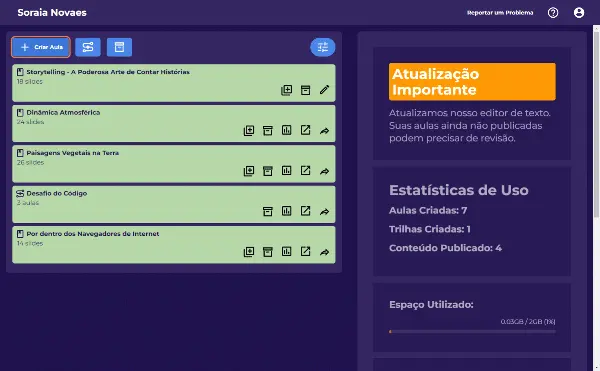The width and height of the screenshot is (600, 371).
Task: Click the Trilhas Criadas: 1 statistic
Action: pyautogui.click(x=430, y=229)
